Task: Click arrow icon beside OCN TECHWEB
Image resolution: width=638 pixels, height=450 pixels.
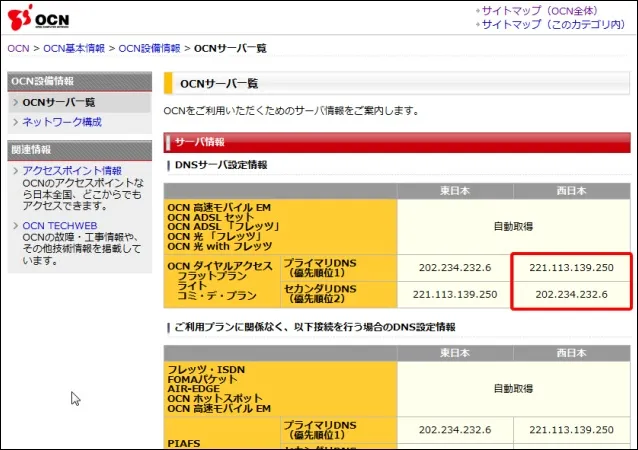Action: pyautogui.click(x=15, y=225)
